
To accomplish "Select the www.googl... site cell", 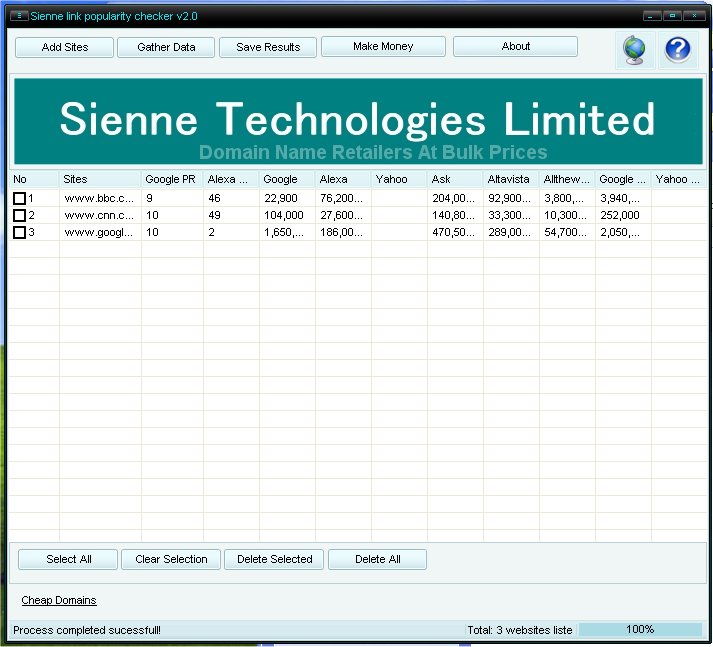I will [100, 232].
